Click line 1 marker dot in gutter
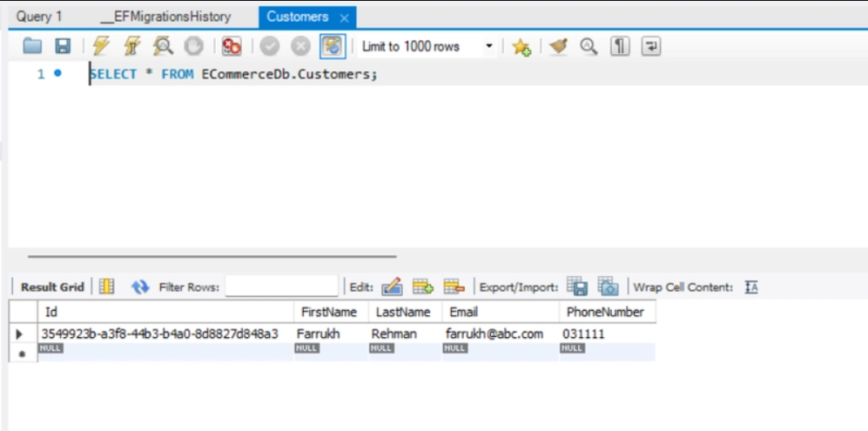The height and width of the screenshot is (431, 868). point(57,74)
